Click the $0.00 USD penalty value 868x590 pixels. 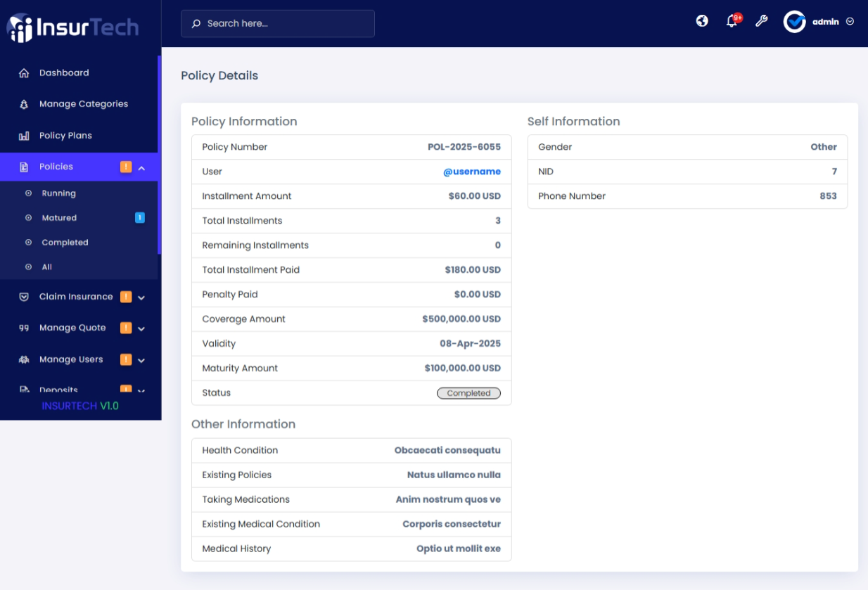(x=478, y=295)
